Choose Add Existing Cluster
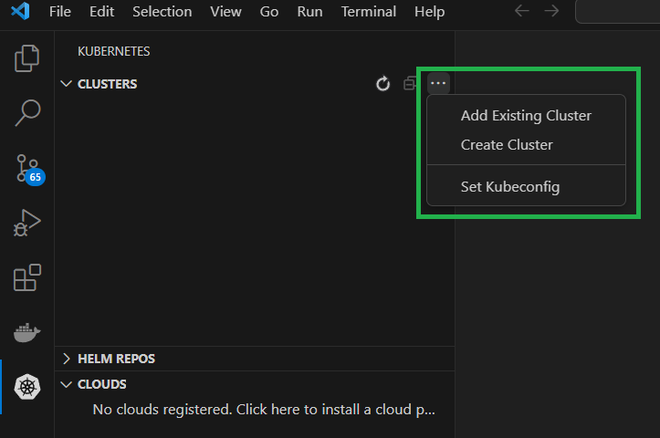Viewport: 660px width, 438px height. [x=526, y=116]
